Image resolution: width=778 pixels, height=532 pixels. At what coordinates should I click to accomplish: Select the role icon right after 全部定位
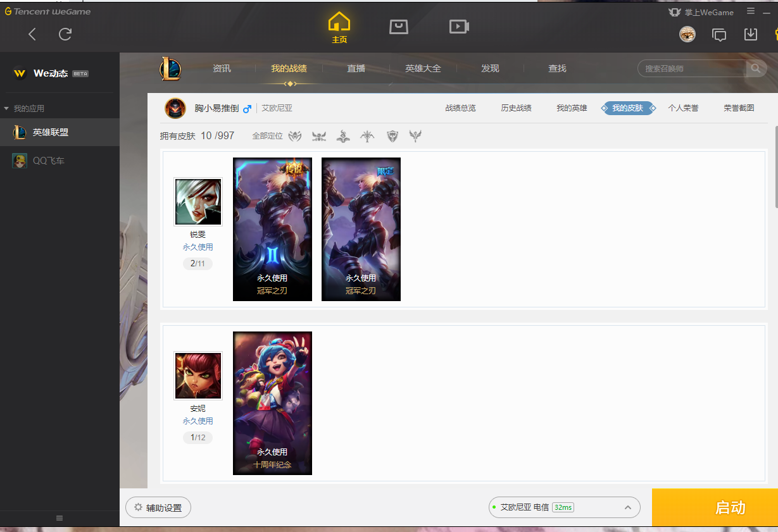coord(295,135)
